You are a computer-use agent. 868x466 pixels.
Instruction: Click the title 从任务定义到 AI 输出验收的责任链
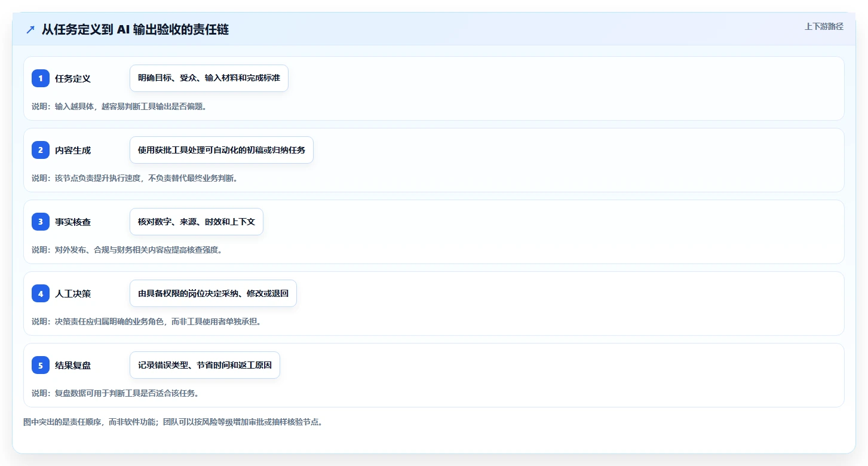[x=135, y=30]
